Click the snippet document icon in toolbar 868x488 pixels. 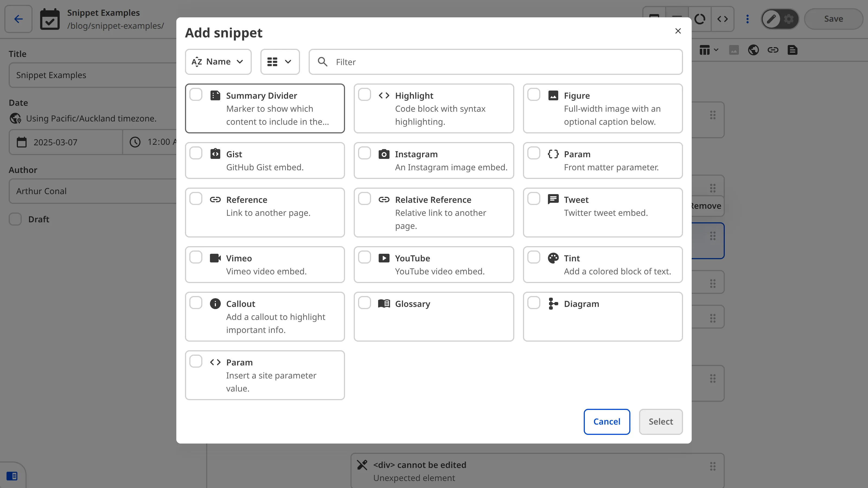coord(792,50)
